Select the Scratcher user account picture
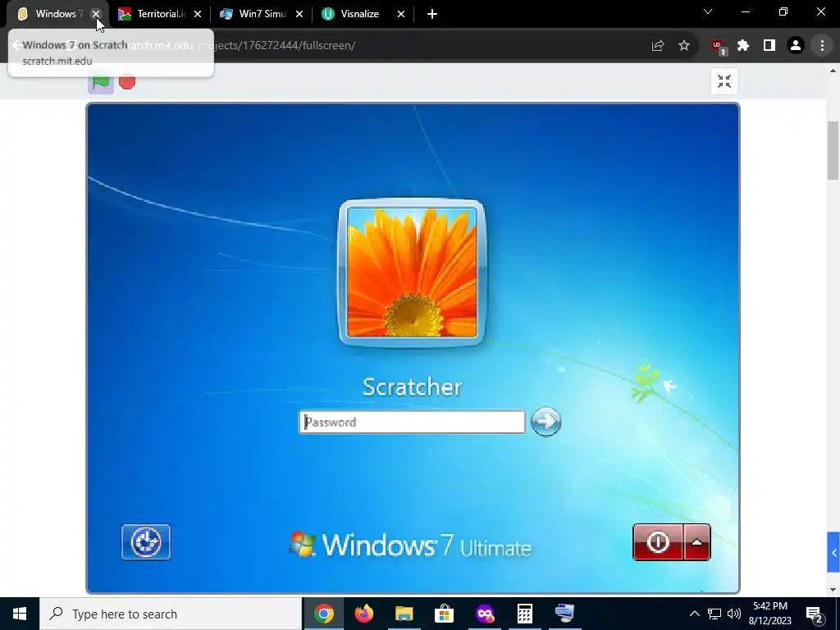 [412, 272]
